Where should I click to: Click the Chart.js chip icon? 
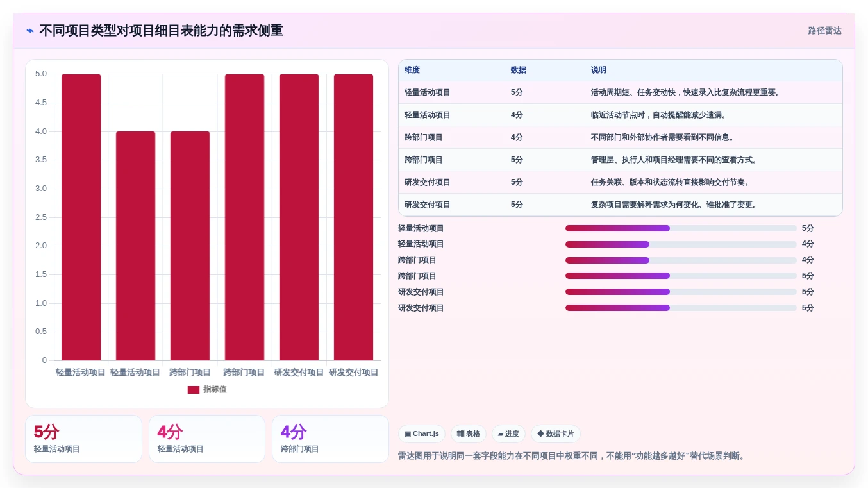(x=408, y=434)
